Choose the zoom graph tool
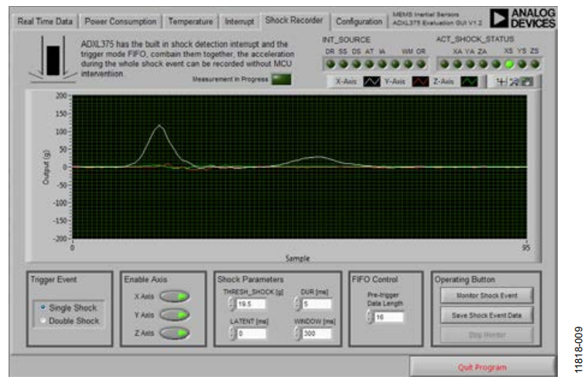 [x=514, y=81]
